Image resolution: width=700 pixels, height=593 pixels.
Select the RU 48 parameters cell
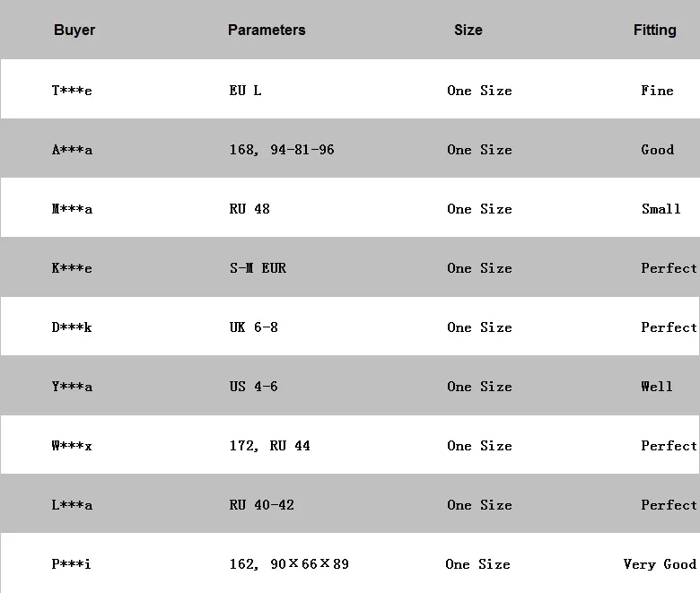(x=249, y=209)
